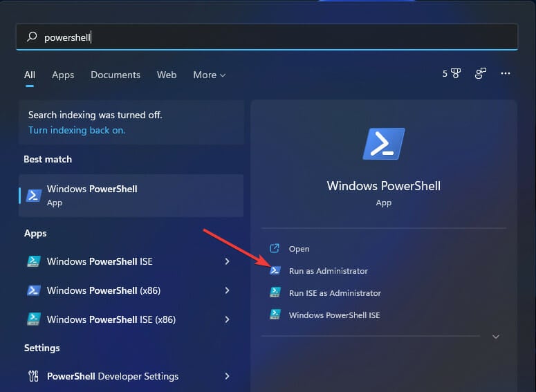Click the Best match heading
This screenshot has width=536, height=392.
pos(48,159)
